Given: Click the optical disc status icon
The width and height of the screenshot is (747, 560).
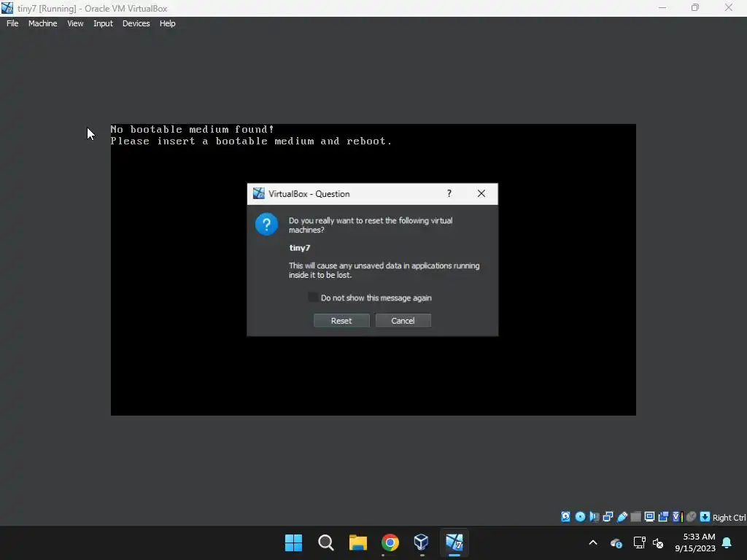Looking at the screenshot, I should pos(580,517).
